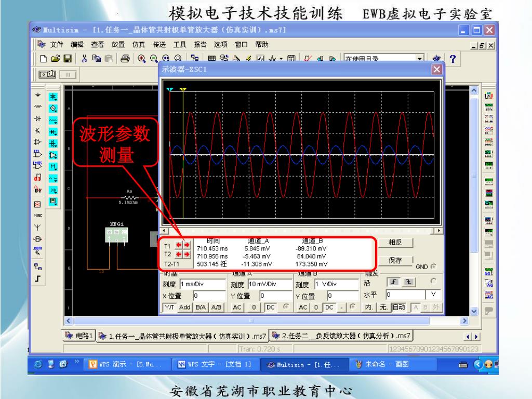Set channel A coupling to AC

tap(237, 308)
